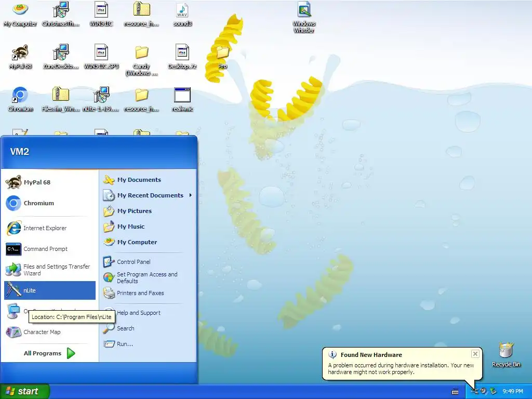Select the Candy (Windows ... folder
This screenshot has height=399, width=532.
pyautogui.click(x=141, y=60)
